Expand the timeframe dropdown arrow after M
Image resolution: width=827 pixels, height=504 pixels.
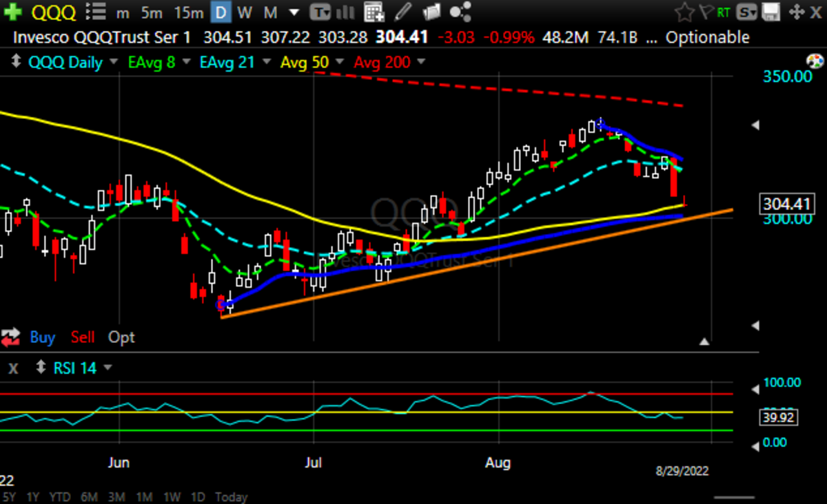(294, 12)
